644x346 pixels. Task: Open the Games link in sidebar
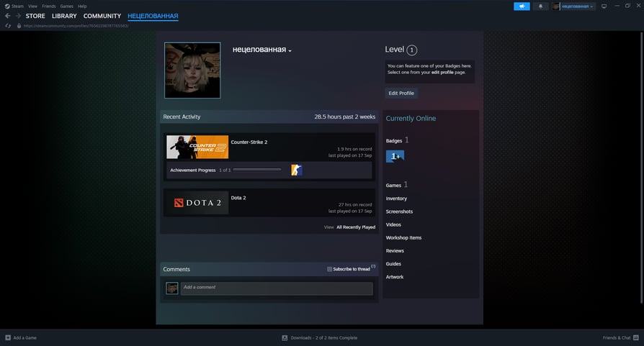393,186
